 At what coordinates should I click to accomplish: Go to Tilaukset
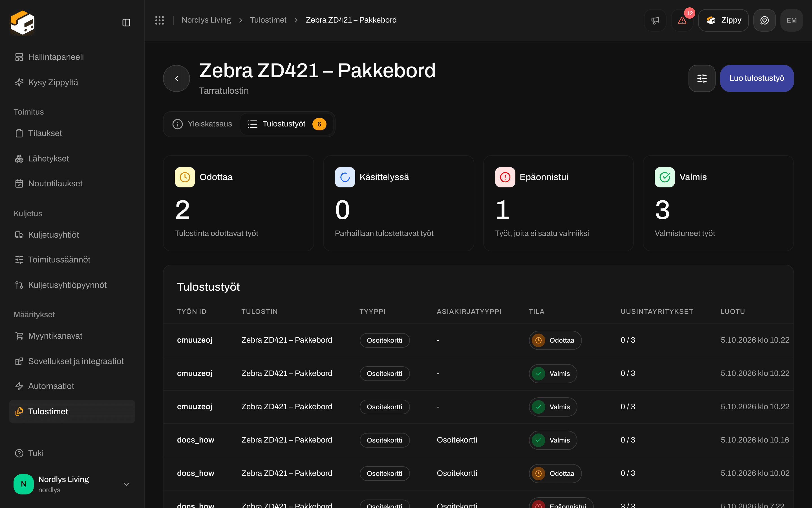pos(72,133)
